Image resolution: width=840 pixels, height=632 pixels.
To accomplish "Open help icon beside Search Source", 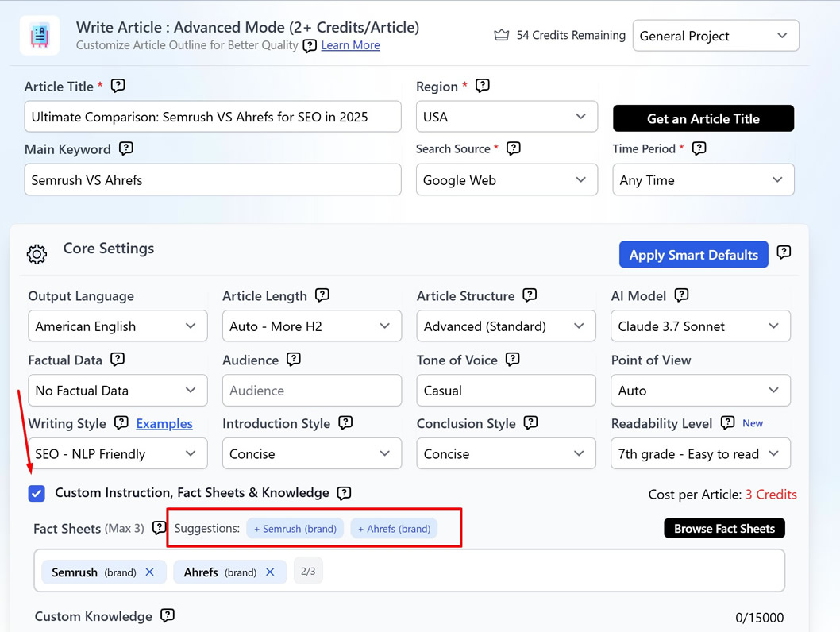I will pos(513,148).
